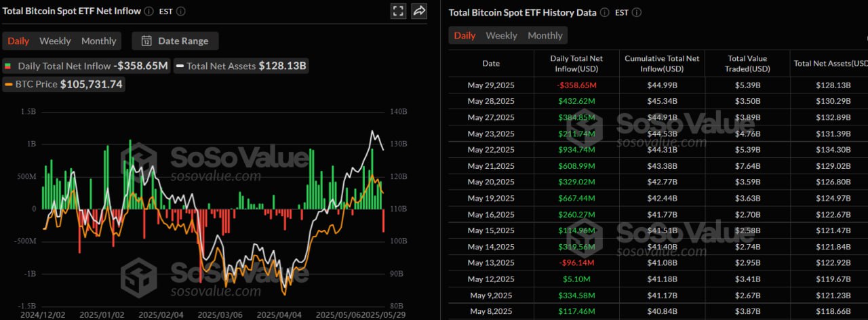Image resolution: width=868 pixels, height=320 pixels.
Task: Click the May 19,2025 date cell
Action: tap(491, 198)
